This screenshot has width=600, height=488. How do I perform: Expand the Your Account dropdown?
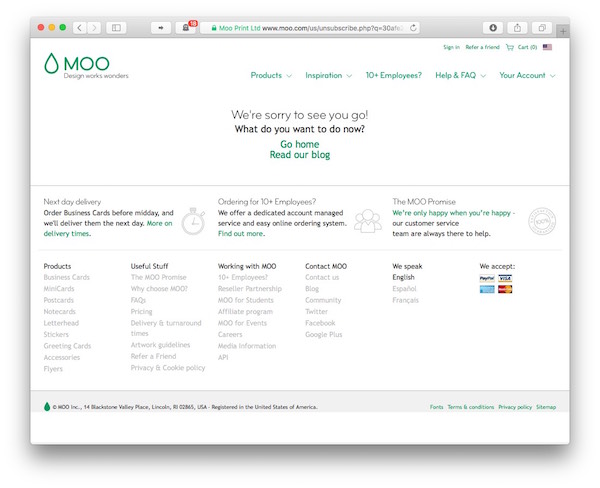(527, 75)
